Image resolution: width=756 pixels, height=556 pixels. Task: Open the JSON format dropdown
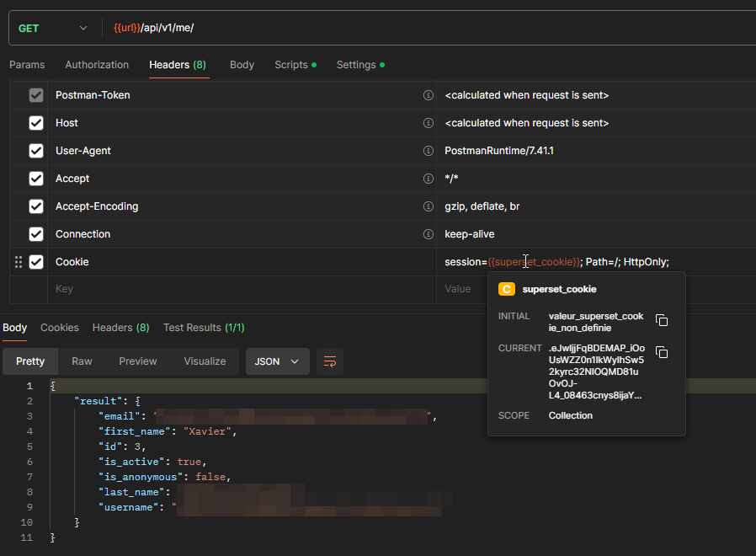277,361
